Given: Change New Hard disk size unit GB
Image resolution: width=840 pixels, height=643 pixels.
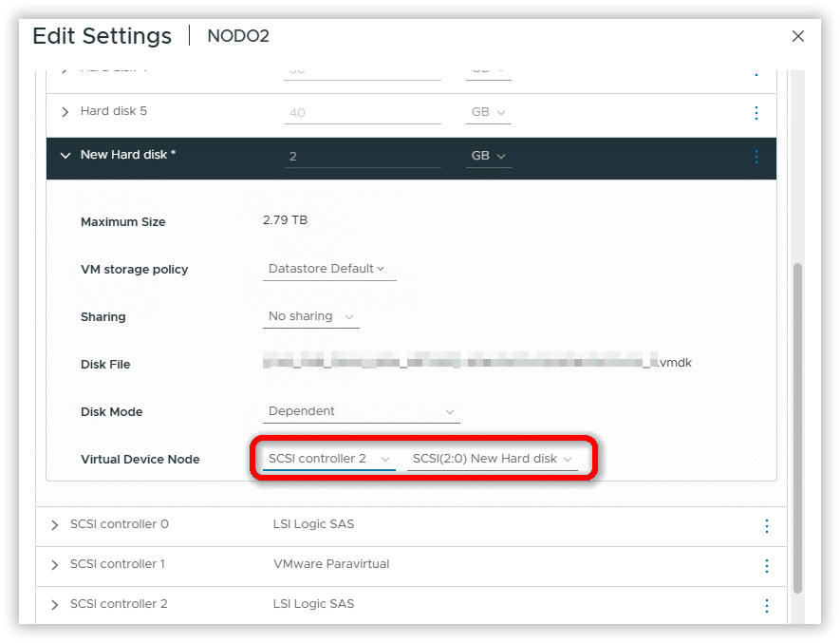Looking at the screenshot, I should point(488,156).
